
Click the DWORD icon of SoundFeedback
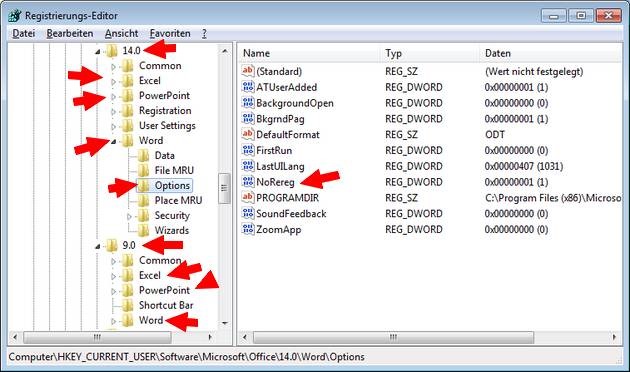pos(248,213)
